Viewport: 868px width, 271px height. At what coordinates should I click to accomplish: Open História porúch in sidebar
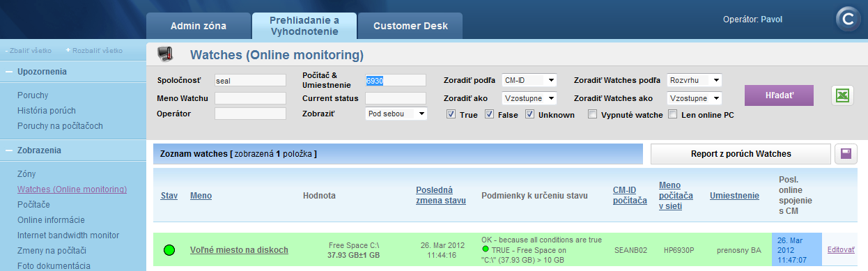click(x=47, y=110)
